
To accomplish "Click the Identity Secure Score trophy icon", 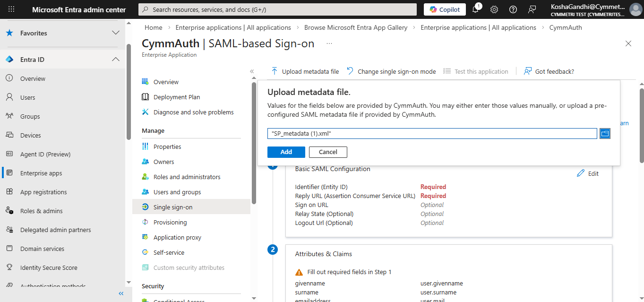I will (x=9, y=267).
